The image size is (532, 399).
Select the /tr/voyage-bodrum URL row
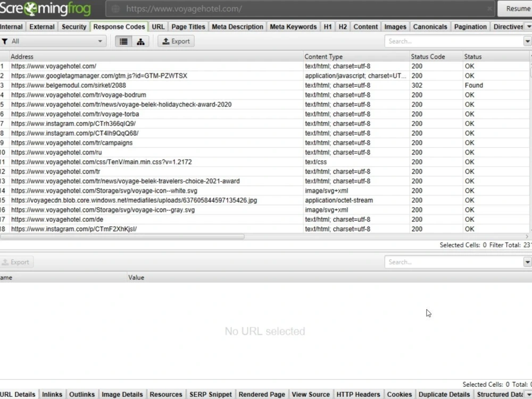click(264, 95)
